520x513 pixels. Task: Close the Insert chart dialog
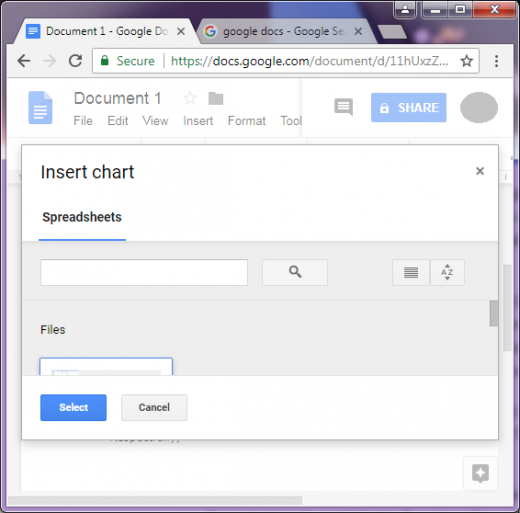[480, 171]
